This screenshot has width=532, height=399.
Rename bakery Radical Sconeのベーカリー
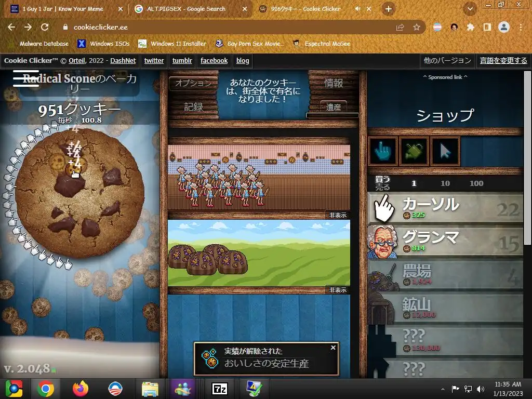[x=79, y=84]
